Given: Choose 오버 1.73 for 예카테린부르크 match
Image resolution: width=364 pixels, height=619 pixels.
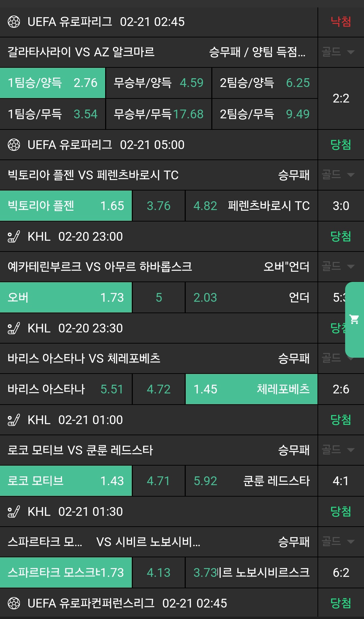Looking at the screenshot, I should click(x=66, y=298).
